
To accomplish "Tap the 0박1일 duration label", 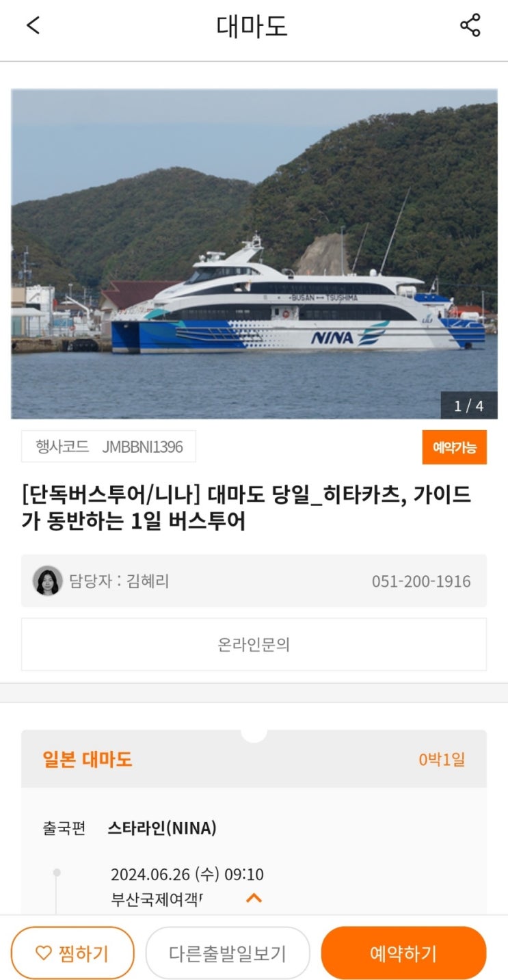I will (x=442, y=759).
